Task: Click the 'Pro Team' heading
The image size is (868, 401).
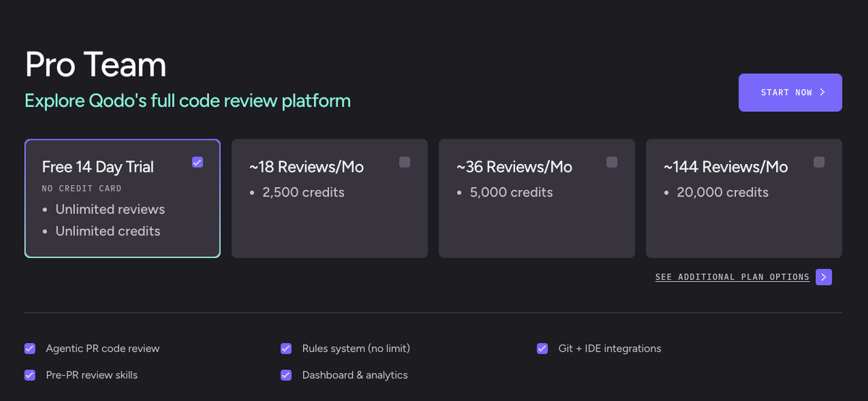Action: tap(95, 65)
